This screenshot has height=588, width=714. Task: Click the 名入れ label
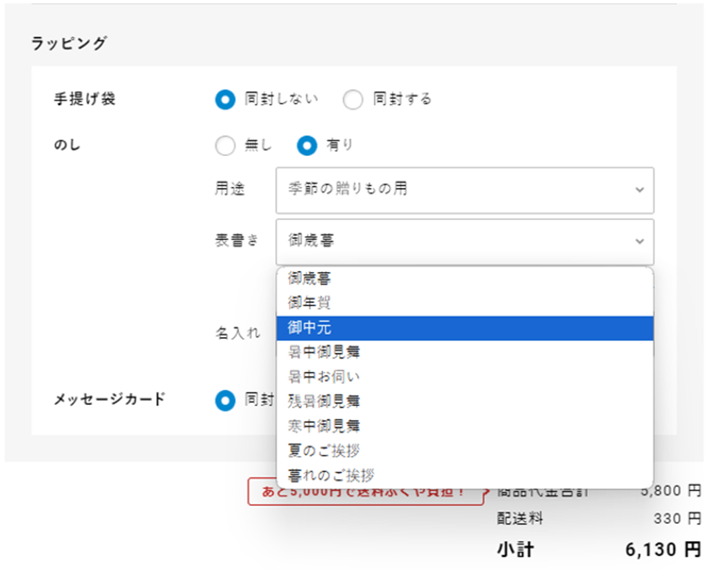point(238,333)
